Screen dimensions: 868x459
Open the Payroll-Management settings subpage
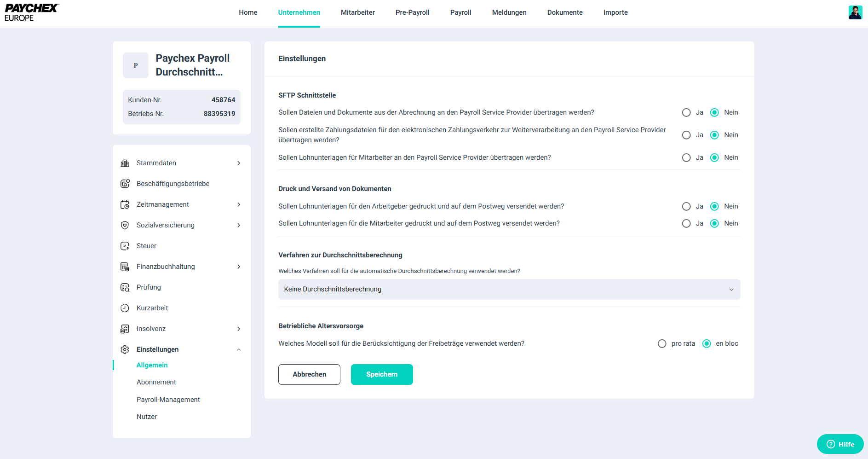point(168,400)
